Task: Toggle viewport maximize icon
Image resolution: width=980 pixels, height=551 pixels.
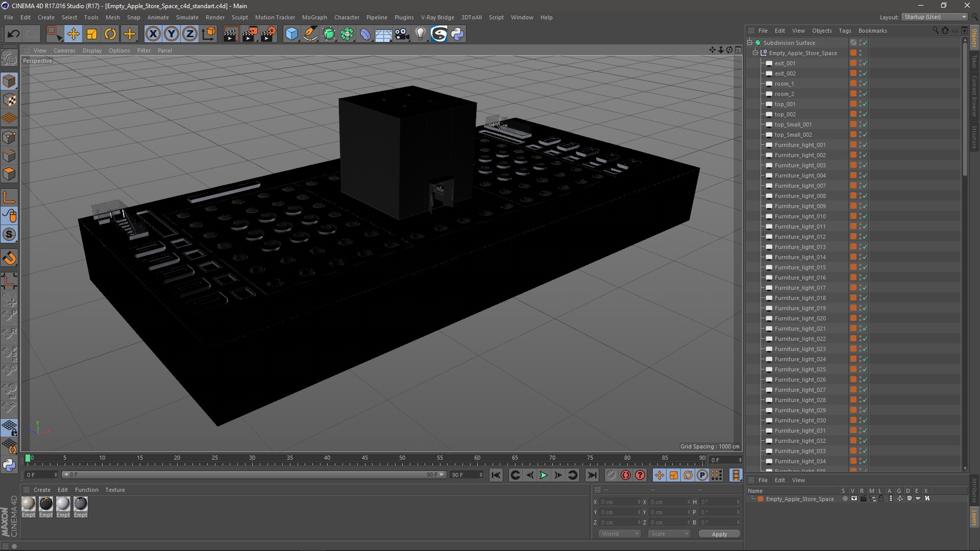Action: (x=738, y=50)
